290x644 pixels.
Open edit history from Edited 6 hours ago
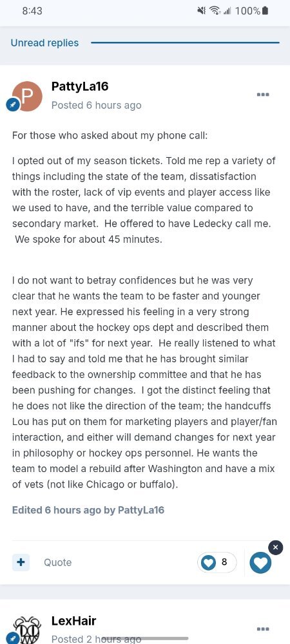88,510
